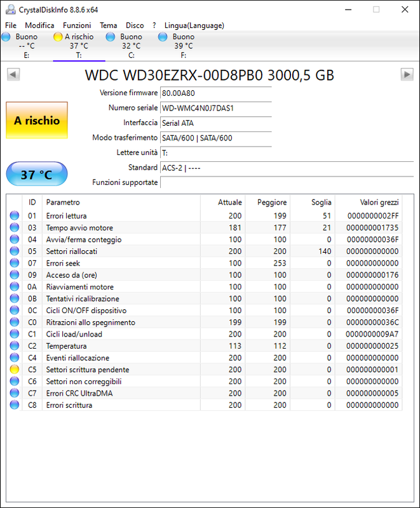Screen dimensions: 420x508
Task: Select soglia value 140 of Settori riallocati
Action: coord(325,251)
